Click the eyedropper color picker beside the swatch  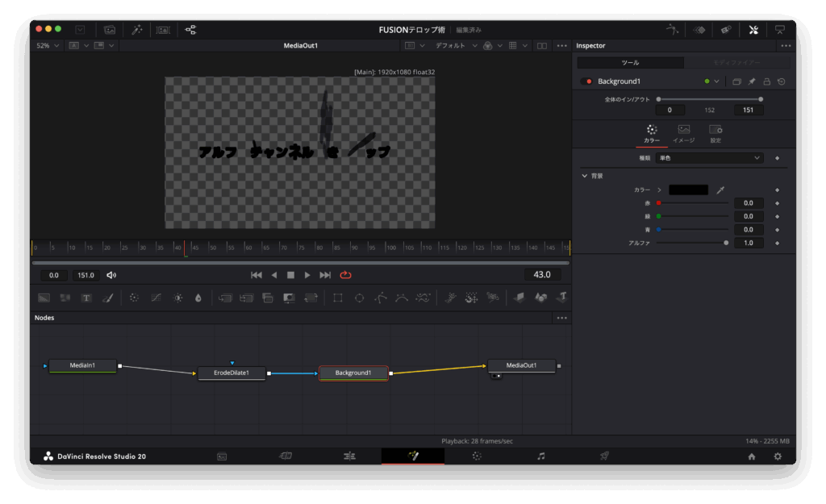721,190
